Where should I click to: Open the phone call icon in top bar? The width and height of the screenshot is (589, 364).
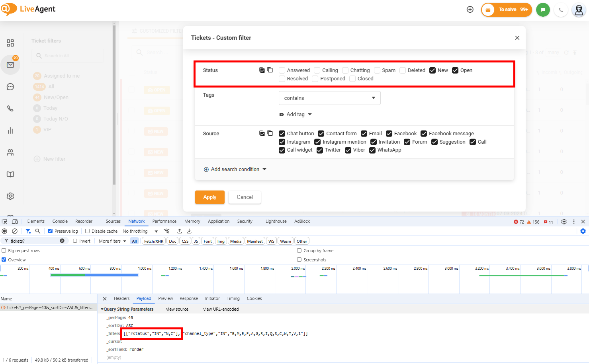click(561, 10)
